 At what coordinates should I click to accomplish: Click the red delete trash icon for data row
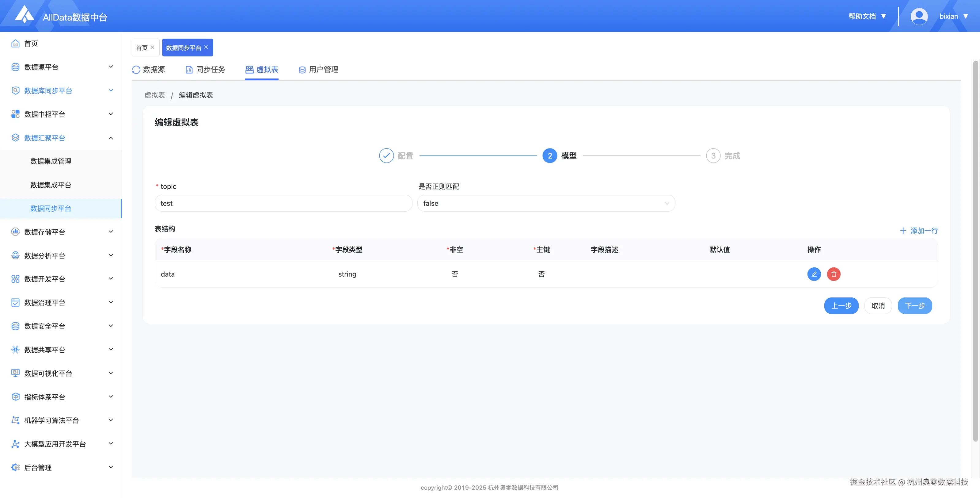(834, 274)
